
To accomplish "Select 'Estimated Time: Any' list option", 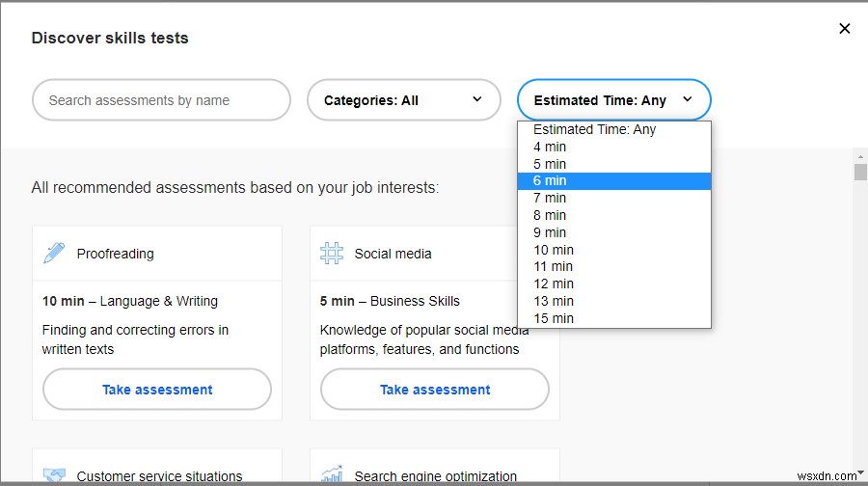I will pyautogui.click(x=613, y=129).
